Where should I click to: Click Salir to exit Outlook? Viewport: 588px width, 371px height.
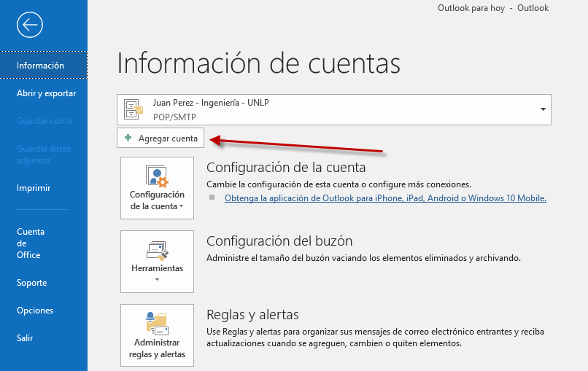[x=25, y=338]
